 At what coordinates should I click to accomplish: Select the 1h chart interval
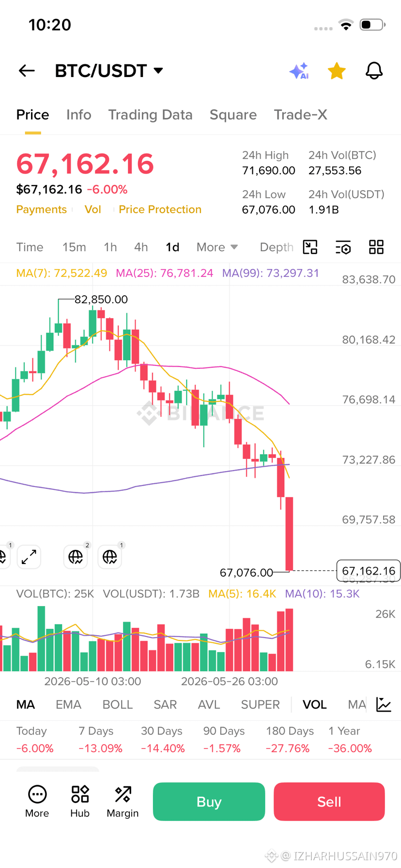(x=110, y=247)
